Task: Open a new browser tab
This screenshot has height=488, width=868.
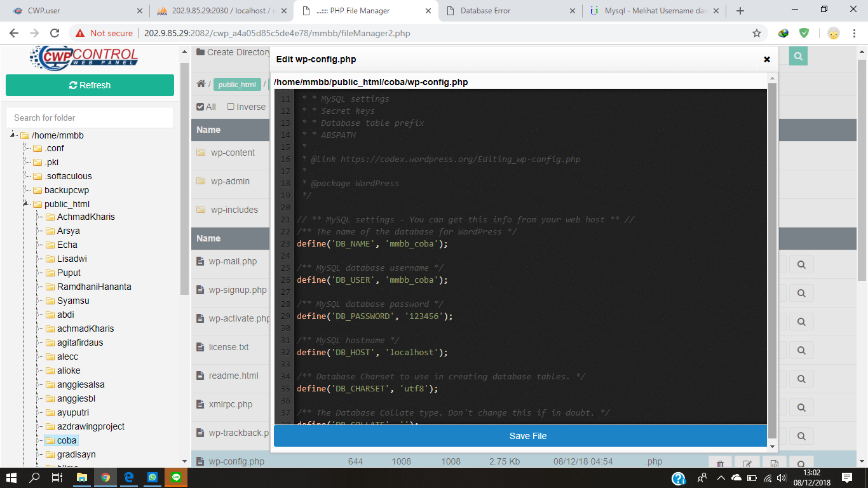Action: click(740, 11)
